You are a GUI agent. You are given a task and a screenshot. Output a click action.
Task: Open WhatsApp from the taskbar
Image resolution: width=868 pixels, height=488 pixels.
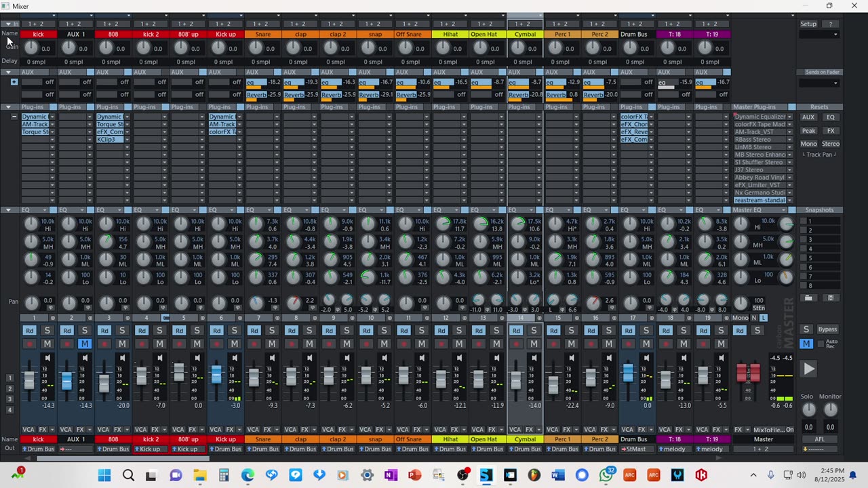(x=606, y=475)
